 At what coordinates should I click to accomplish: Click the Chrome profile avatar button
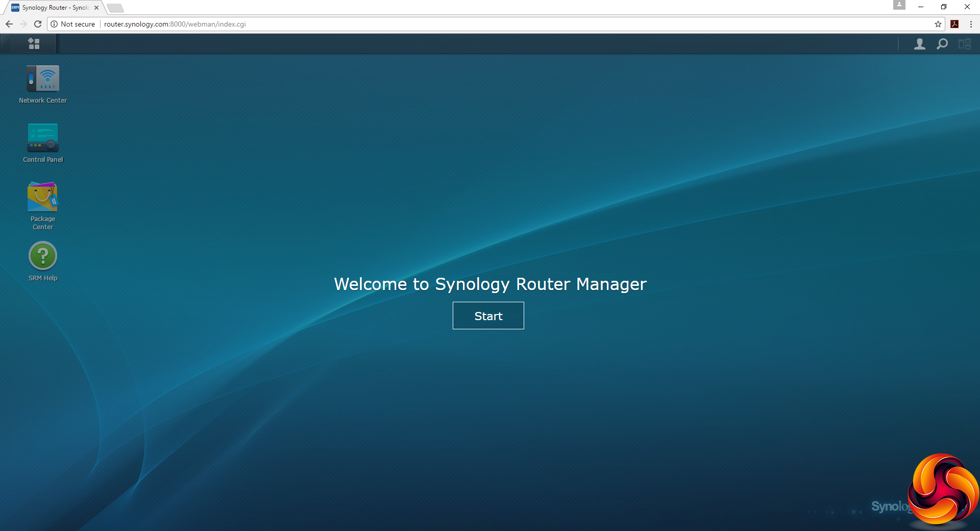click(899, 5)
